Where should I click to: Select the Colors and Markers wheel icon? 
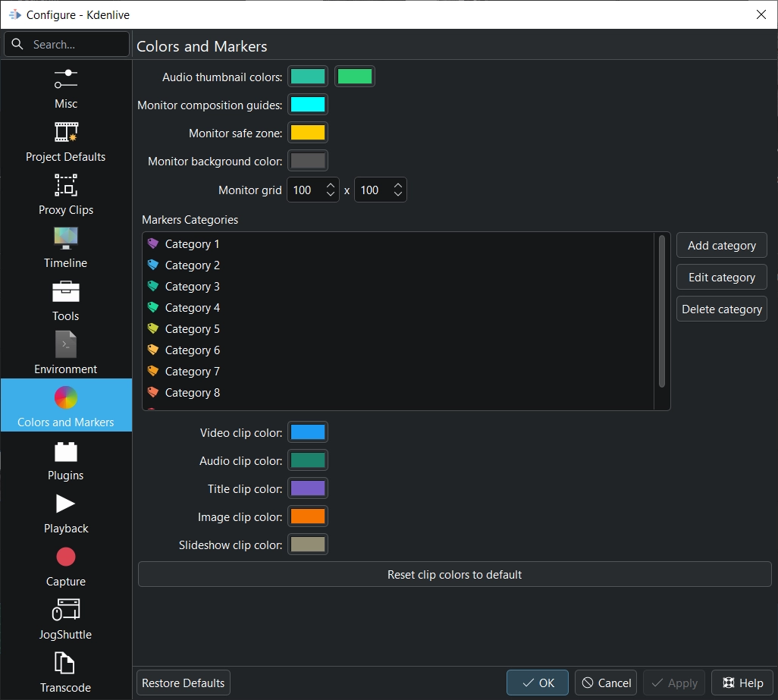(66, 397)
